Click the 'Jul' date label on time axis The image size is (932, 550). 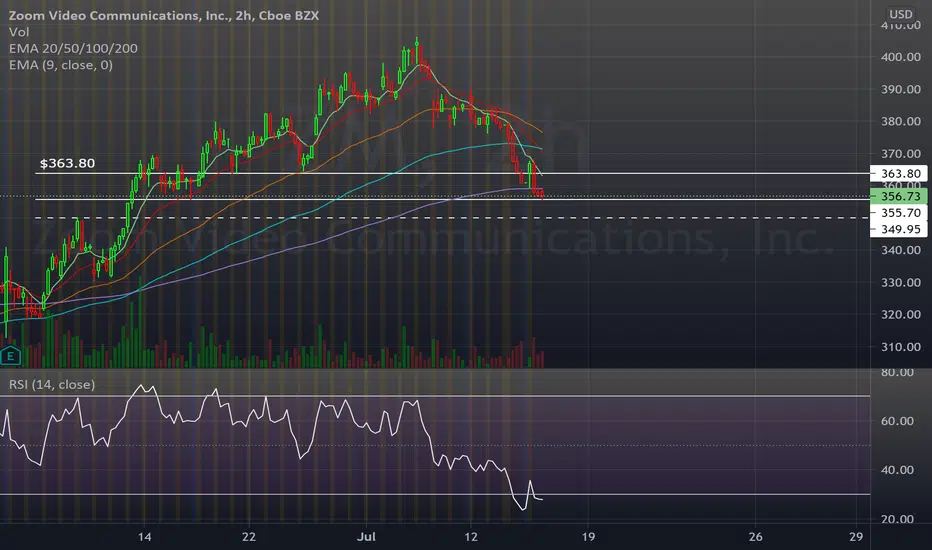367,537
